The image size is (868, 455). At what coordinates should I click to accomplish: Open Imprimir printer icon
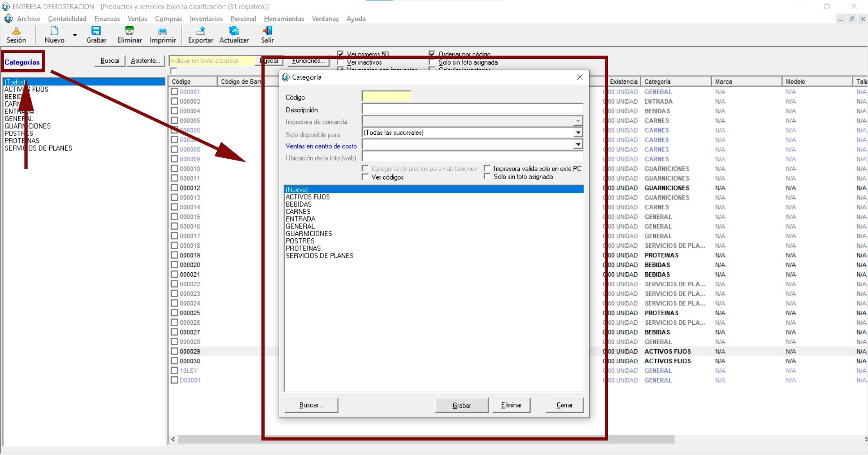pos(162,31)
